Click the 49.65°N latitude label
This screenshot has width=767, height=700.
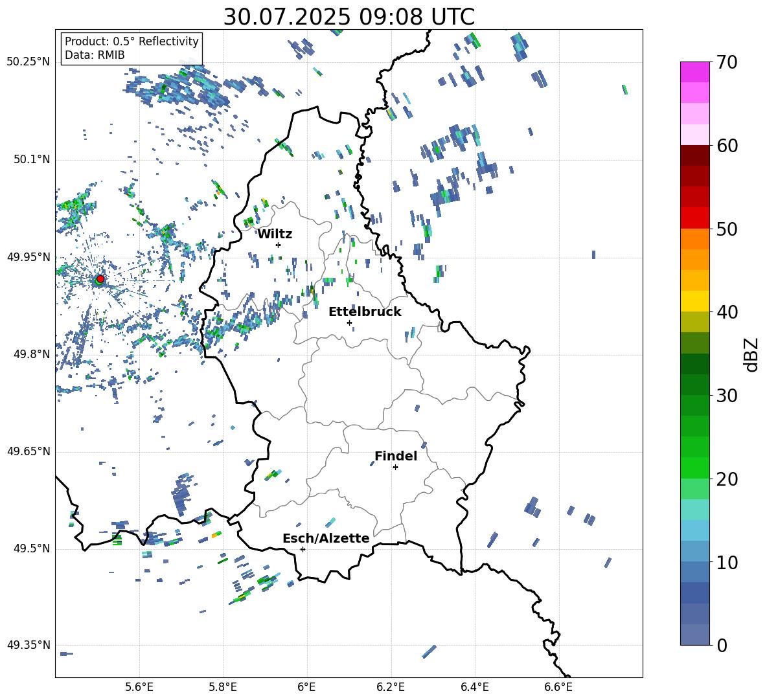(29, 451)
